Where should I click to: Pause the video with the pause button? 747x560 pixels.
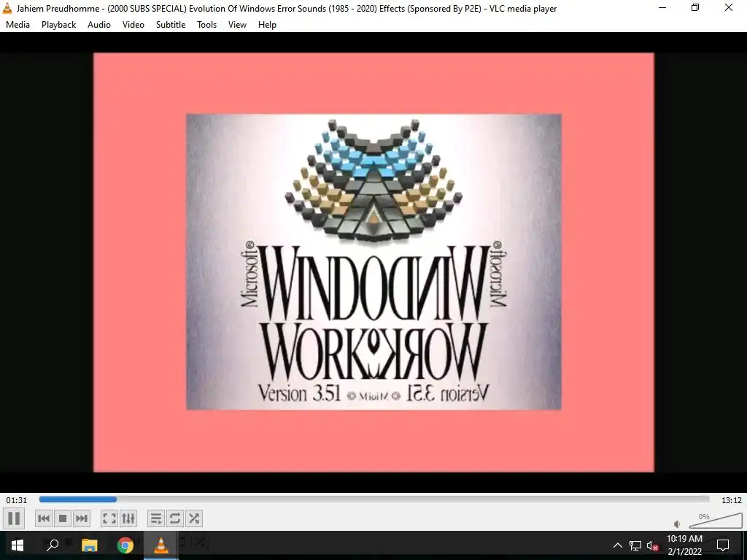click(14, 518)
